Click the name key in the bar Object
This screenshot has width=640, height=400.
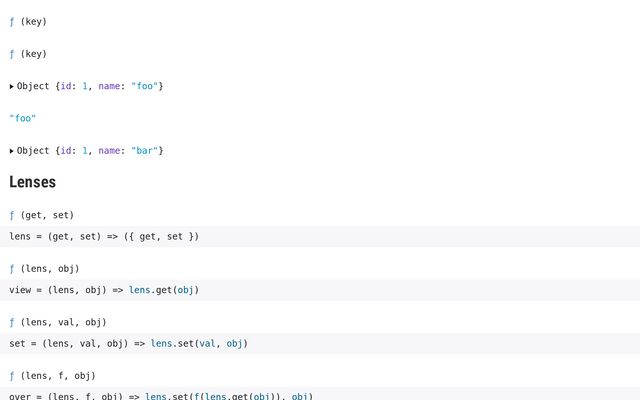pyautogui.click(x=109, y=151)
